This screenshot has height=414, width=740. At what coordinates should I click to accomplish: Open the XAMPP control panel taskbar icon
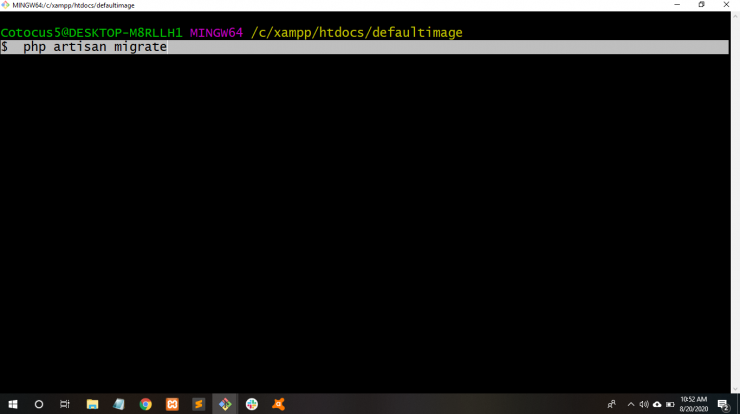[172, 404]
